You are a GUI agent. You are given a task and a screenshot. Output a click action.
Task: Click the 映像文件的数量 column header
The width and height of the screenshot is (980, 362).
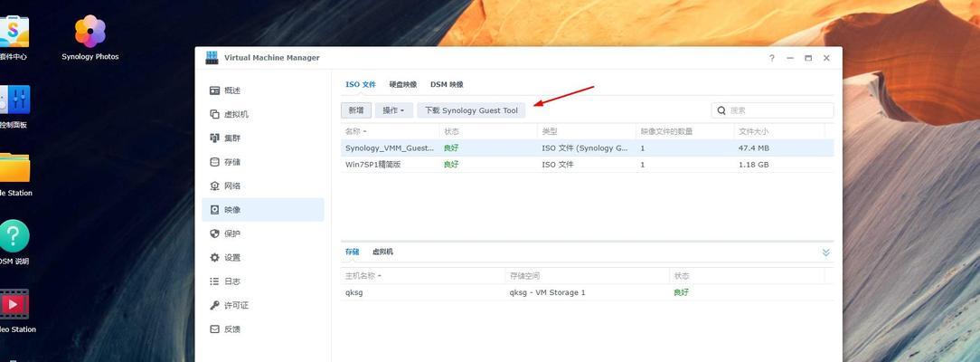coord(684,131)
